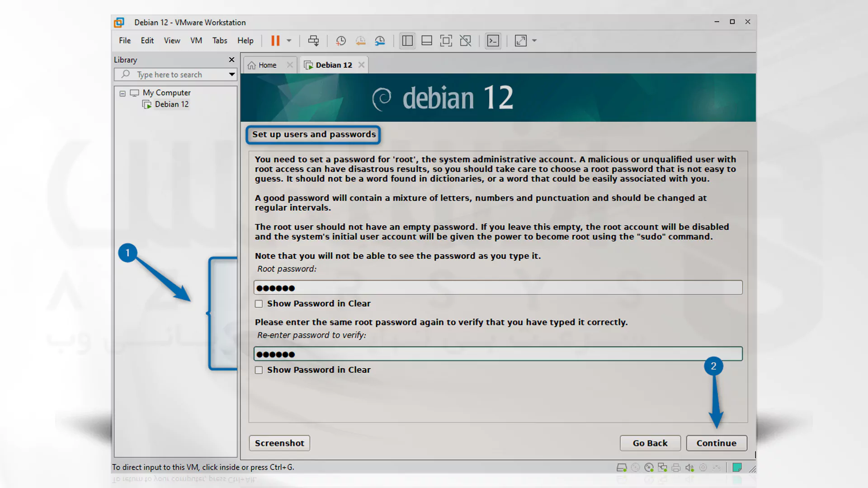Screen dimensions: 868x488
Task: Click the hard disk status bar icon
Action: tap(622, 468)
